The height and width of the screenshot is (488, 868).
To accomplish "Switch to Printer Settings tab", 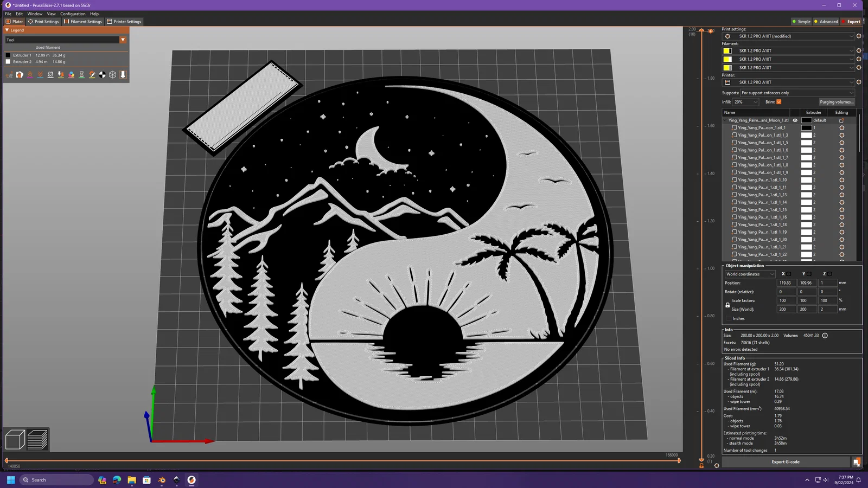I will 124,22.
